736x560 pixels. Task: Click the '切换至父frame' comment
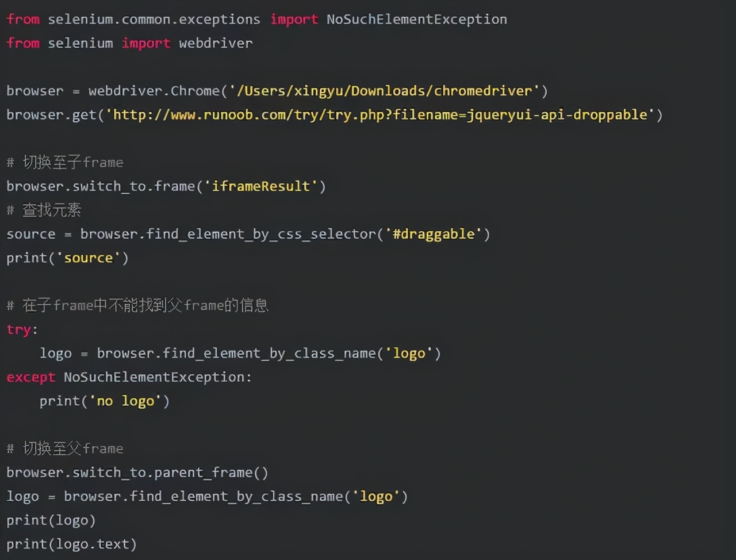(65, 448)
